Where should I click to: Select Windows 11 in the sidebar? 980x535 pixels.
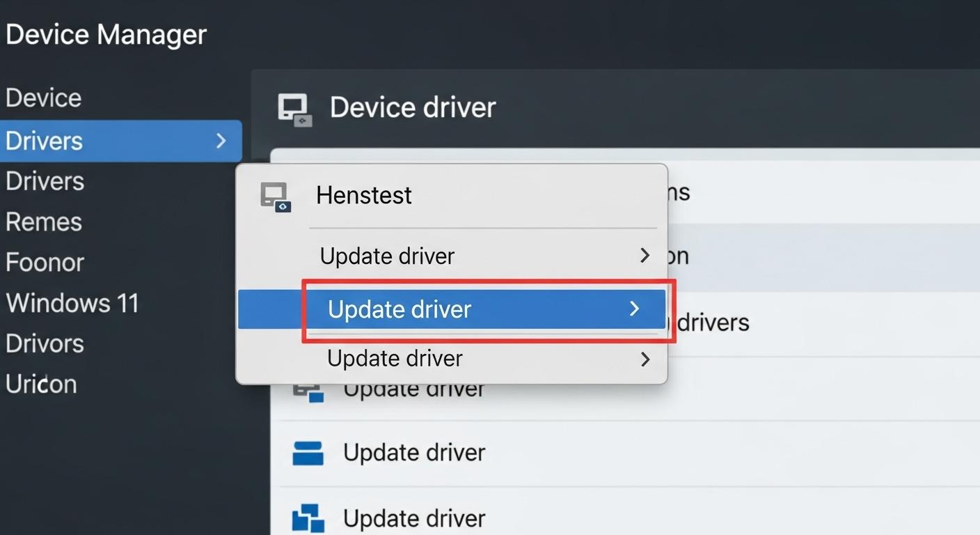click(72, 303)
